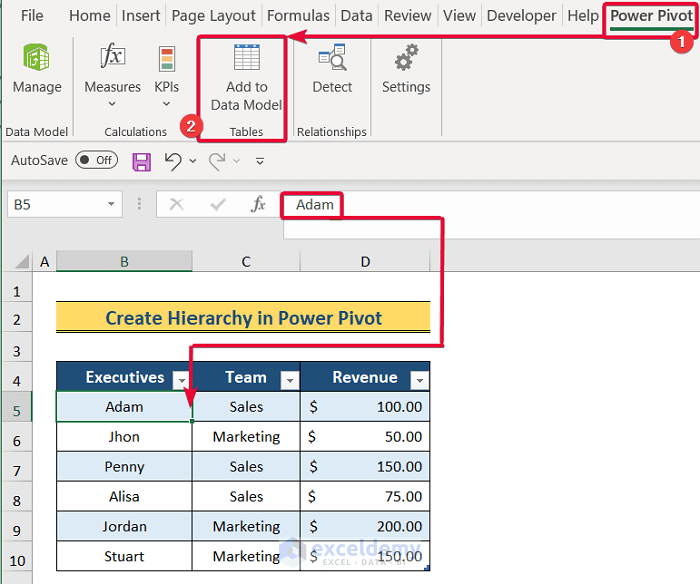Select revenue cell showing 75.00
The height and width of the screenshot is (584, 700).
[365, 496]
